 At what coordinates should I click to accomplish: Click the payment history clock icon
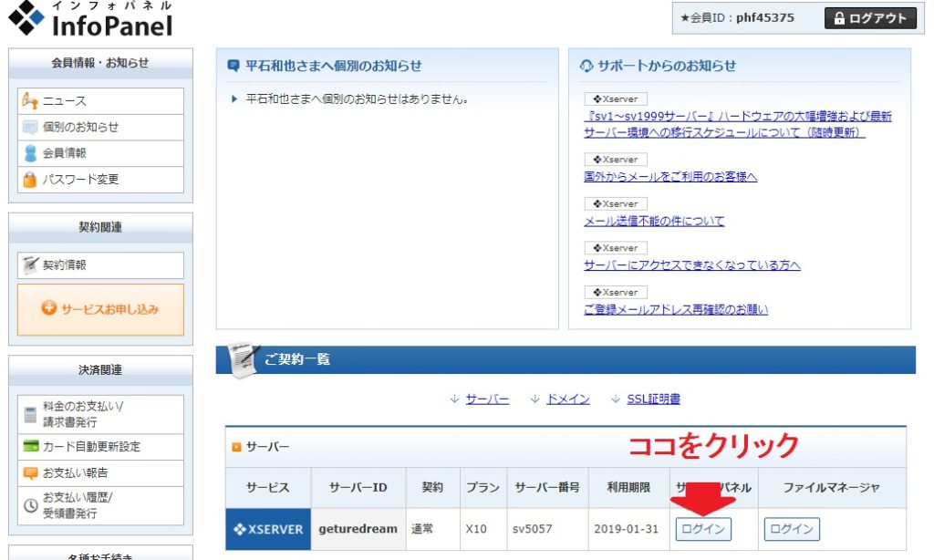click(30, 503)
